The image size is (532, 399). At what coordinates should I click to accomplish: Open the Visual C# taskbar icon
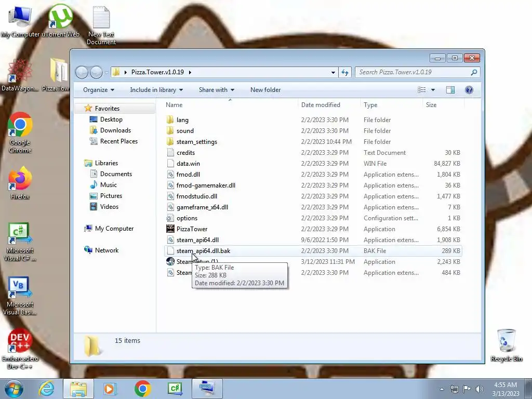pos(175,389)
